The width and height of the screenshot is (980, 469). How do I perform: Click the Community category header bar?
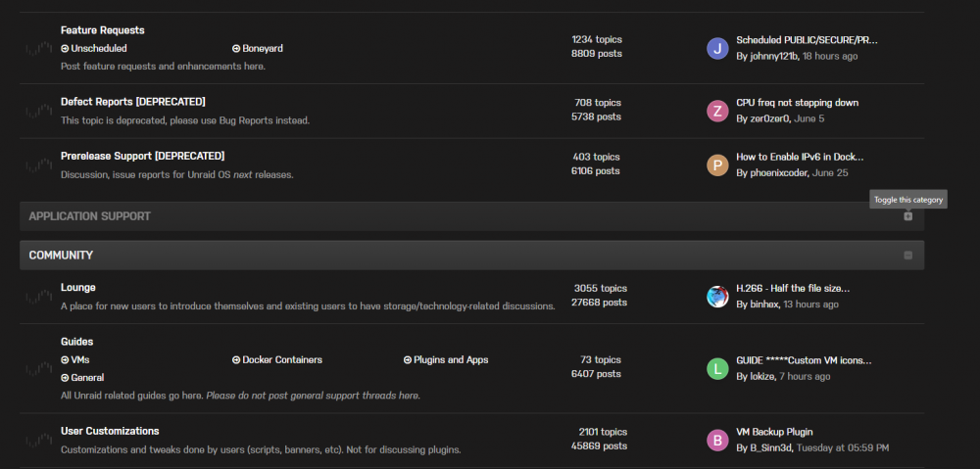pos(472,256)
